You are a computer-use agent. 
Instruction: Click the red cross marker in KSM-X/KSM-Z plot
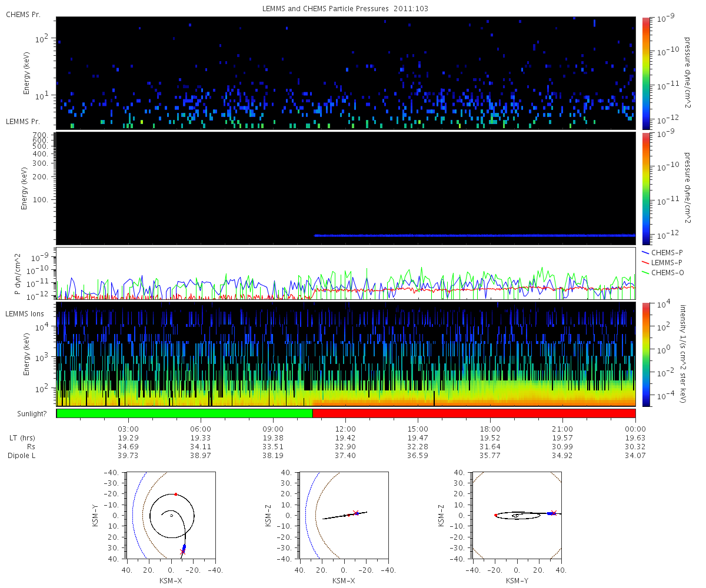[355, 513]
